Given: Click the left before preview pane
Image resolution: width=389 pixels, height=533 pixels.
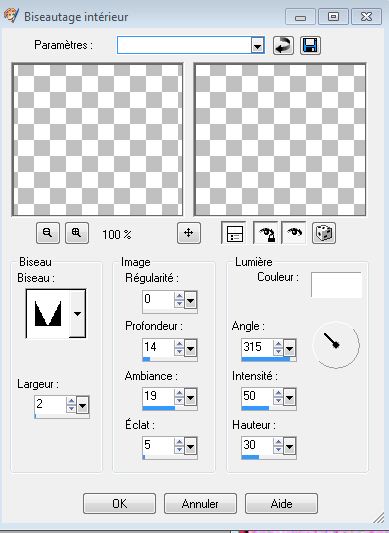Looking at the screenshot, I should pos(98,139).
